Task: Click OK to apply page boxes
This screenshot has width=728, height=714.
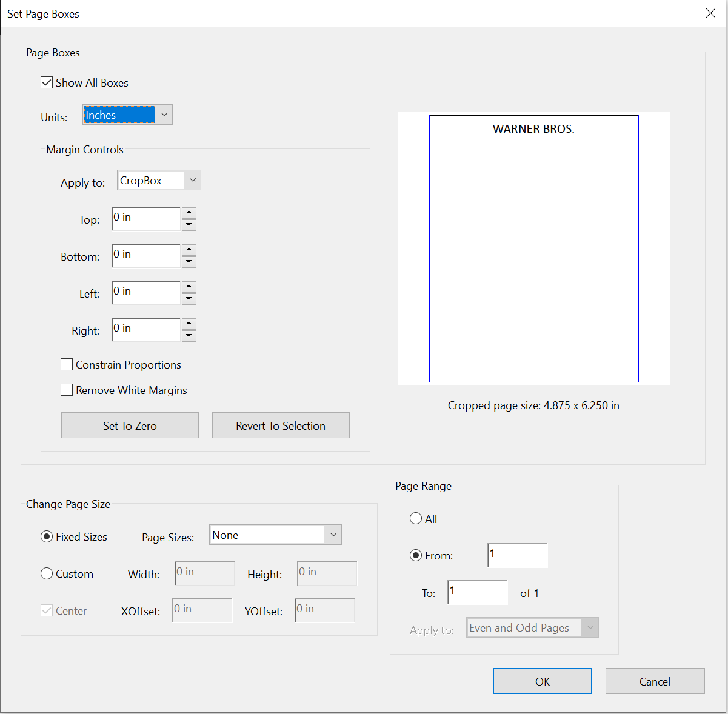Action: (x=543, y=681)
